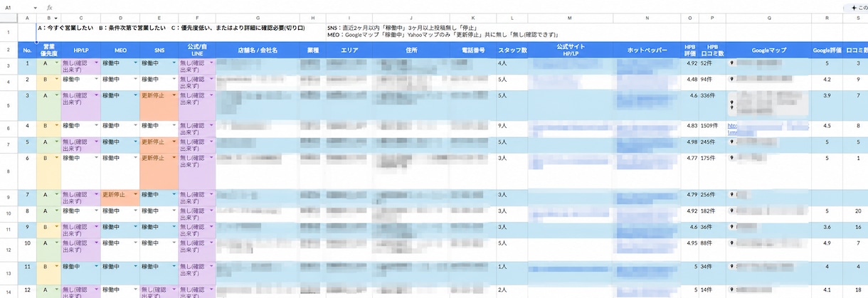
Task: Select row 13 header
Action: 9,273
